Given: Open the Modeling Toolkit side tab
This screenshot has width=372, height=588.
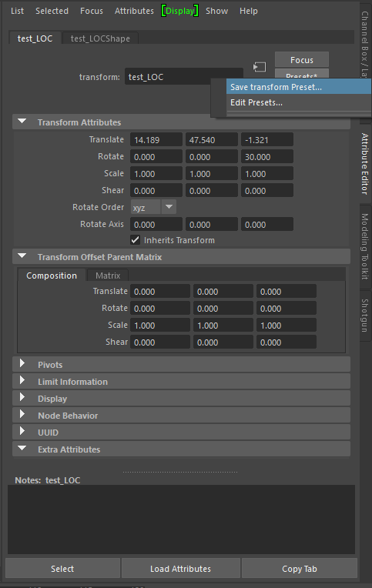Looking at the screenshot, I should coord(365,246).
